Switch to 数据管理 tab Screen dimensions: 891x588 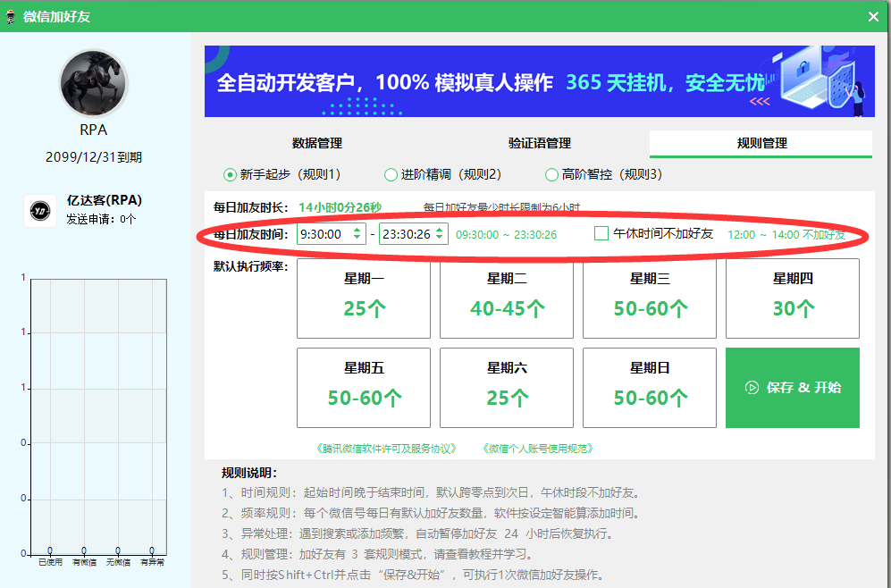pos(317,143)
